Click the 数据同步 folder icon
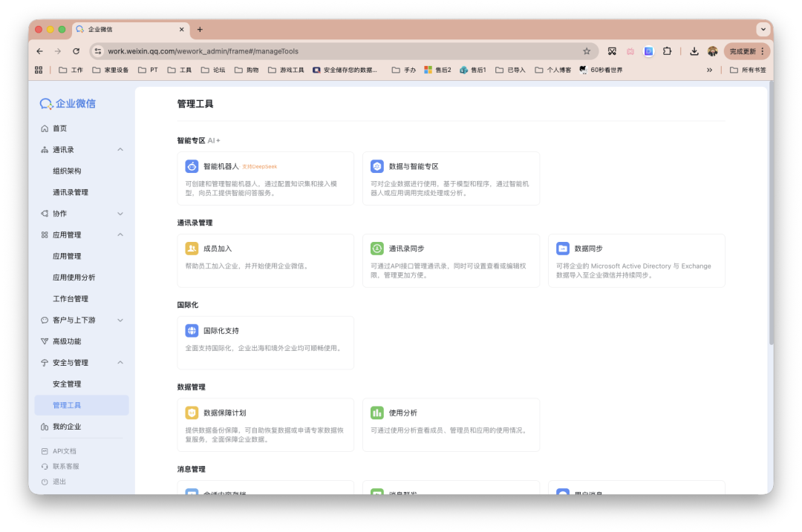This screenshot has width=802, height=532. point(563,248)
